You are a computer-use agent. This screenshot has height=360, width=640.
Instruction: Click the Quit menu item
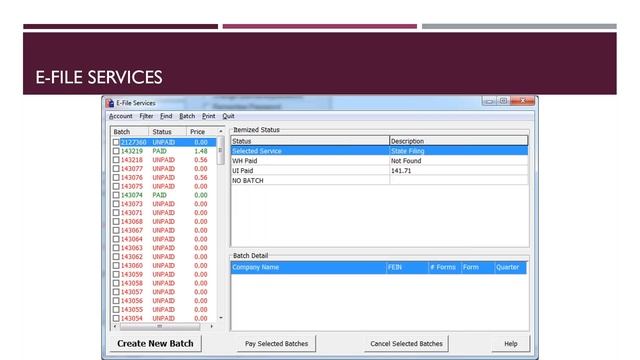click(228, 116)
